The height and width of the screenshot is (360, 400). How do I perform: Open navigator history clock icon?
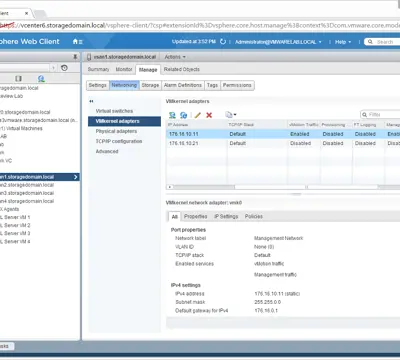pos(64,68)
